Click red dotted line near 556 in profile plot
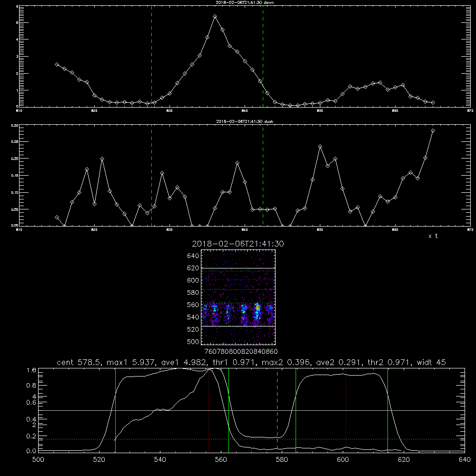The height and width of the screenshot is (476, 476). [x=209, y=410]
